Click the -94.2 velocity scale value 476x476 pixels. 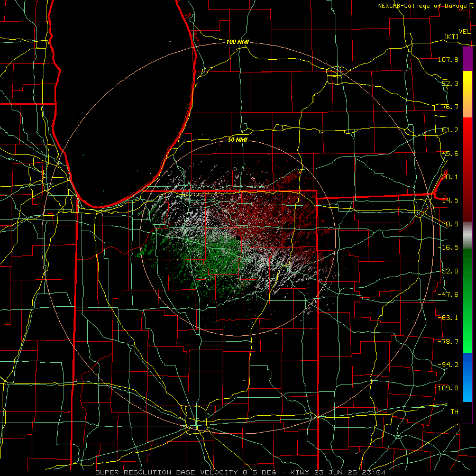448,364
